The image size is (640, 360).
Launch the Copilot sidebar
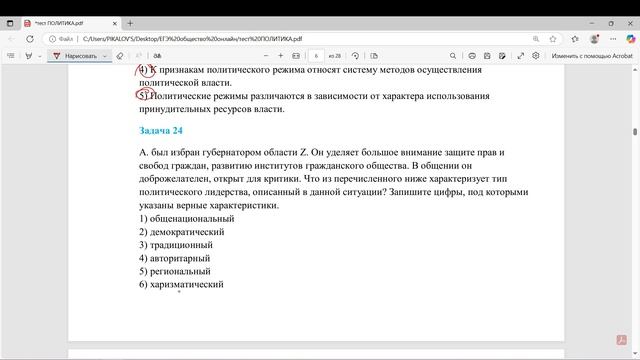[x=631, y=39]
